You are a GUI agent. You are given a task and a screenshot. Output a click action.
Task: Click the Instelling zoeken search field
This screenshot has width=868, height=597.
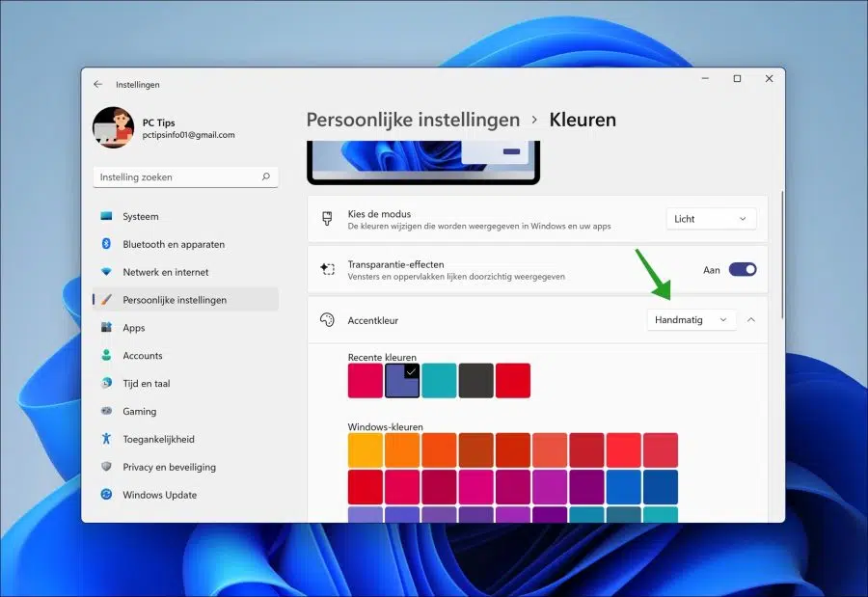(185, 177)
